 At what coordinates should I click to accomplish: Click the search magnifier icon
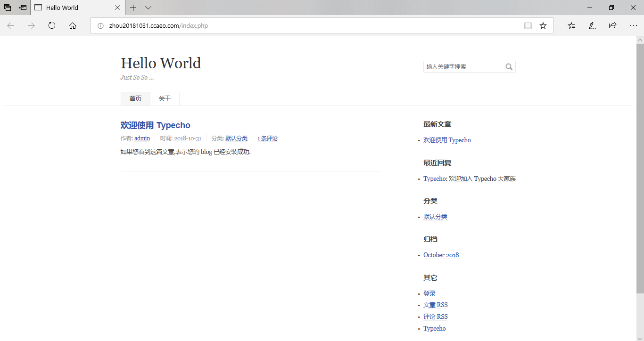click(509, 67)
